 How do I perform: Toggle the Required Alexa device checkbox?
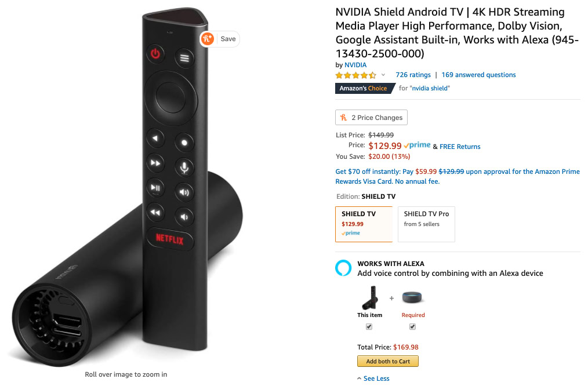(412, 327)
